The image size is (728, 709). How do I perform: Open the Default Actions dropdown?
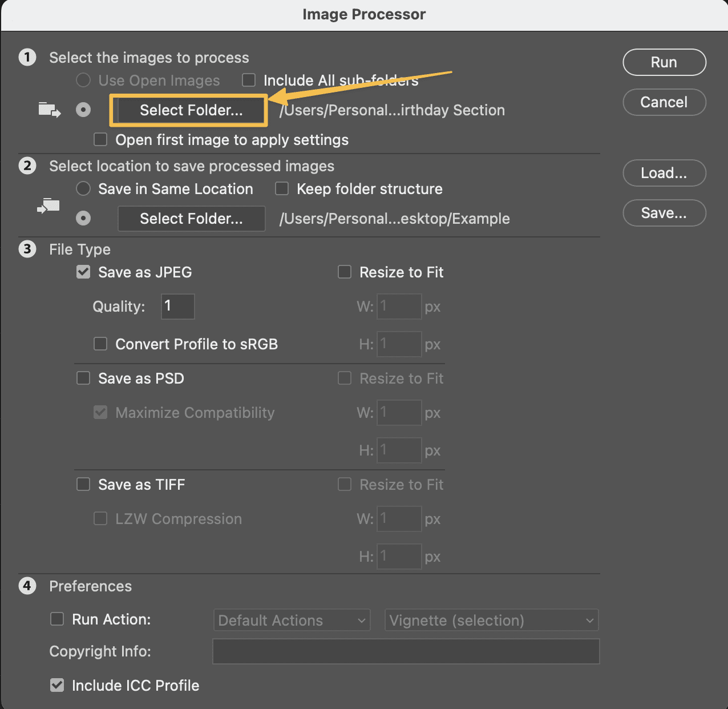pyautogui.click(x=292, y=620)
